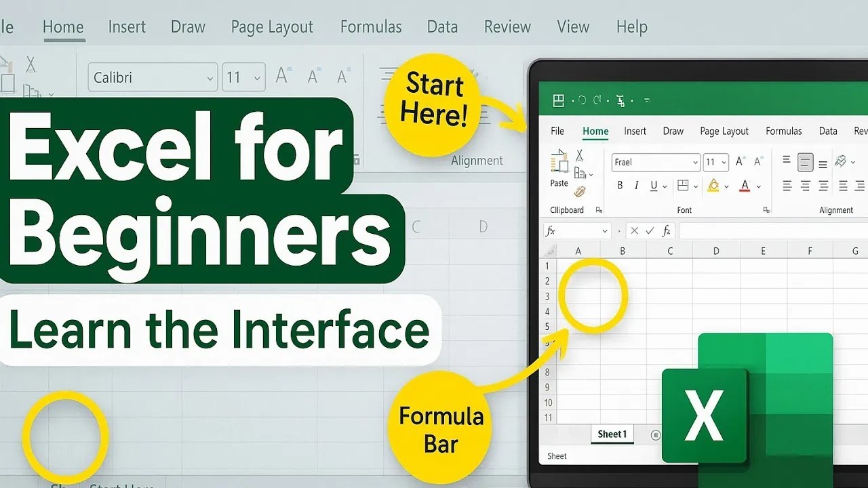Select row 10 header in tablet Excel
The width and height of the screenshot is (868, 488).
[548, 403]
